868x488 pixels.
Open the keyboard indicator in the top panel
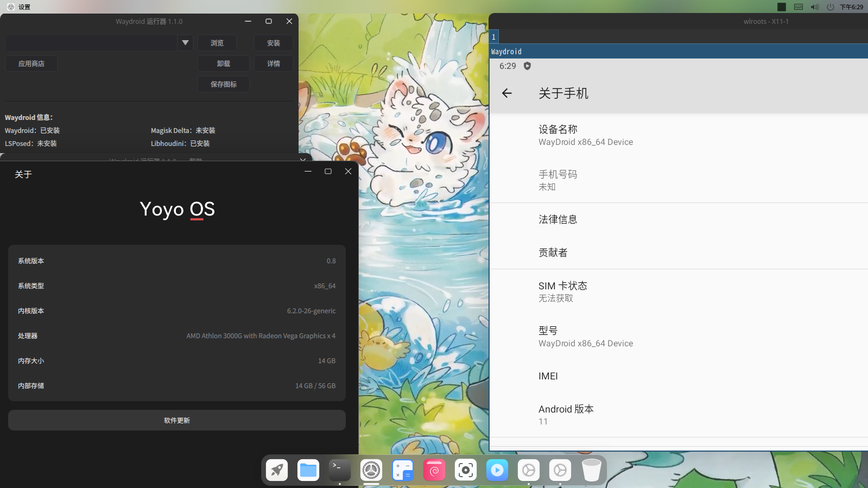click(x=799, y=7)
